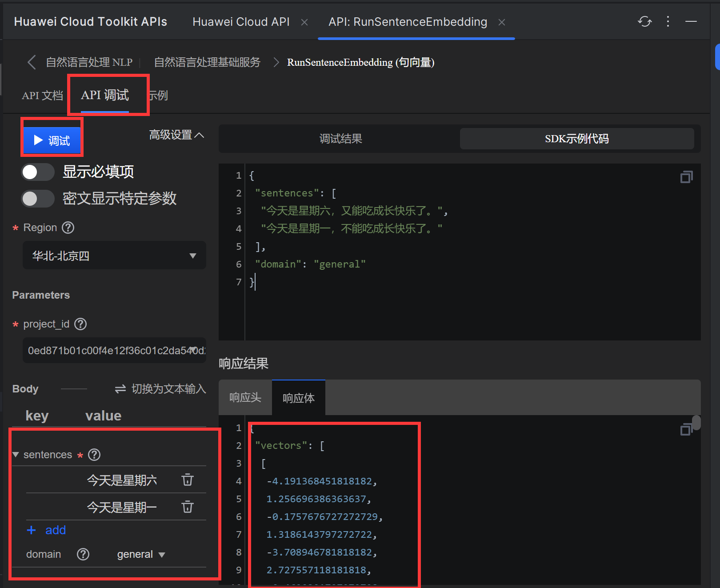Show the 响应体 tab

click(299, 397)
